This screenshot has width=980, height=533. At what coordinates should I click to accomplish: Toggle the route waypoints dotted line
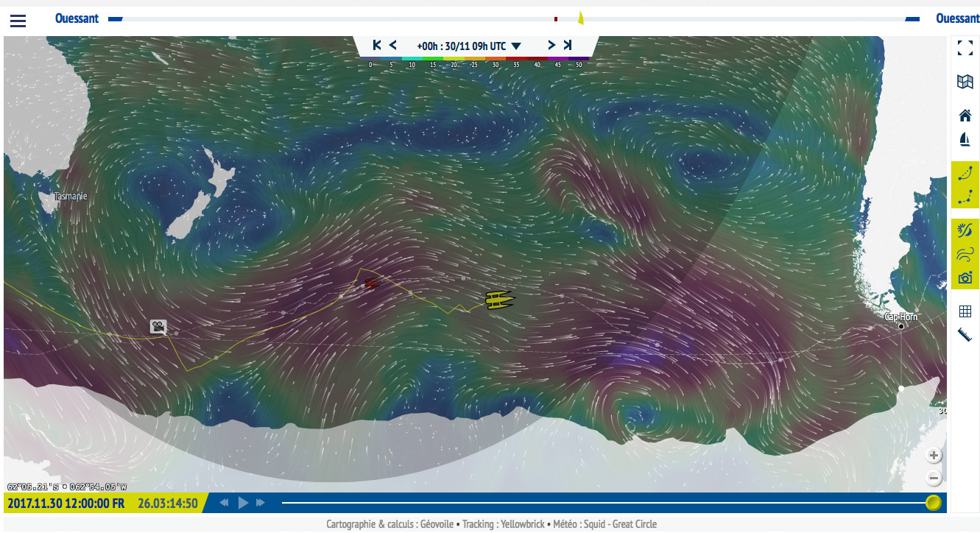pyautogui.click(x=965, y=197)
